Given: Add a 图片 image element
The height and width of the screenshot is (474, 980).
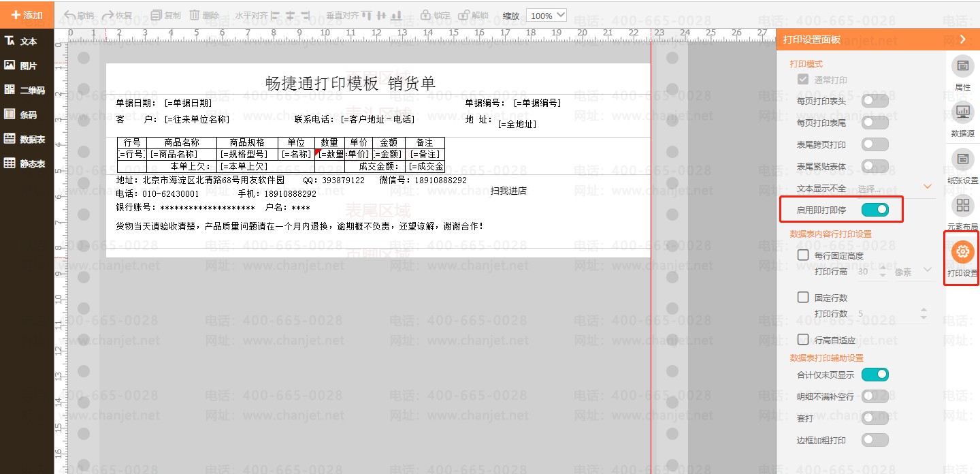Looking at the screenshot, I should pos(21,65).
